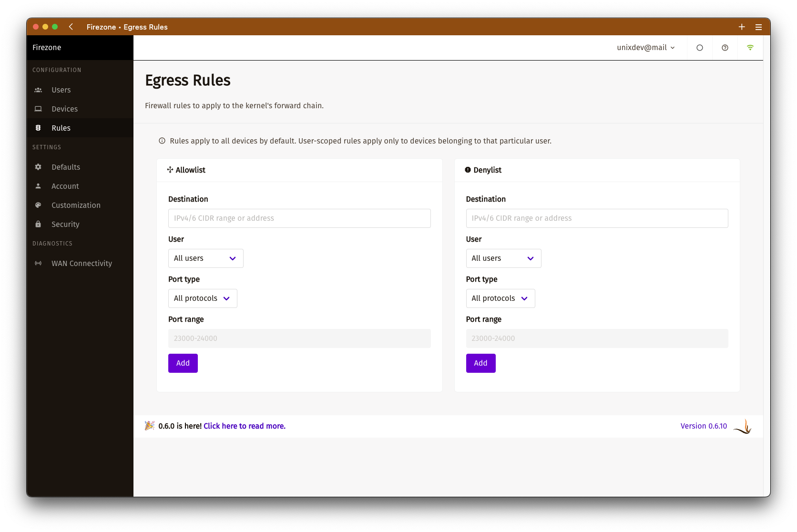Click the Devices laptop icon in sidebar
The height and width of the screenshot is (532, 797).
38,109
